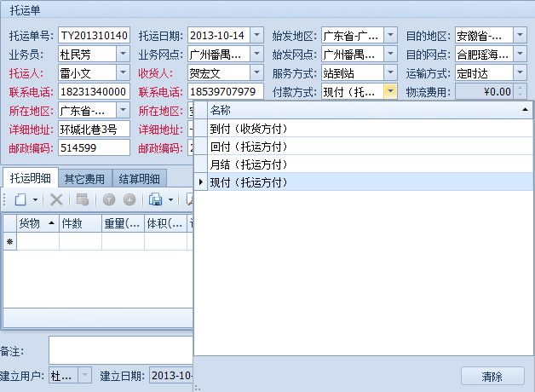
Task: Sort list by the 名称 column header
Action: 358,111
